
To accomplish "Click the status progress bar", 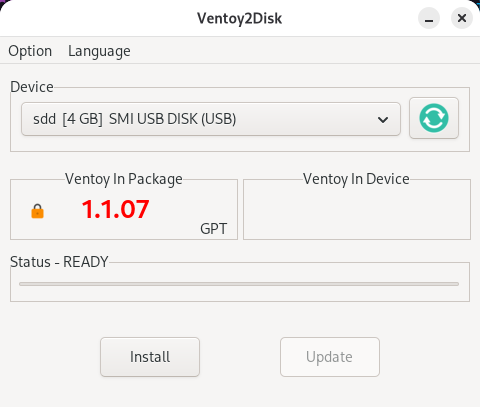I will click(239, 284).
